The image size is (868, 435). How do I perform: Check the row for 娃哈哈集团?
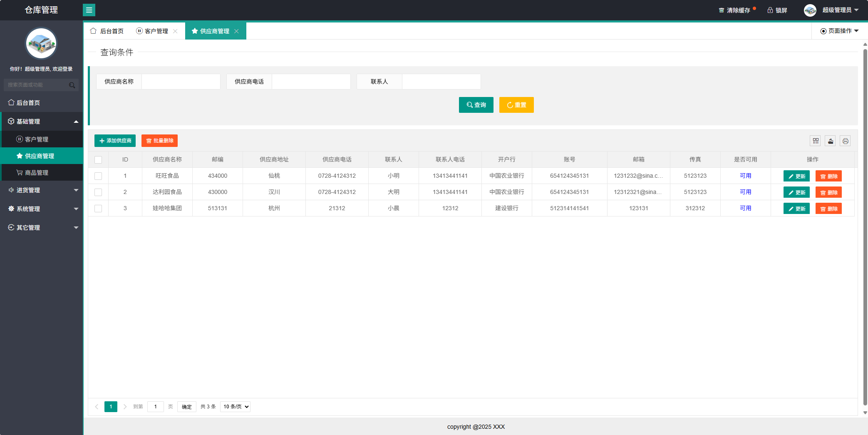click(x=98, y=209)
